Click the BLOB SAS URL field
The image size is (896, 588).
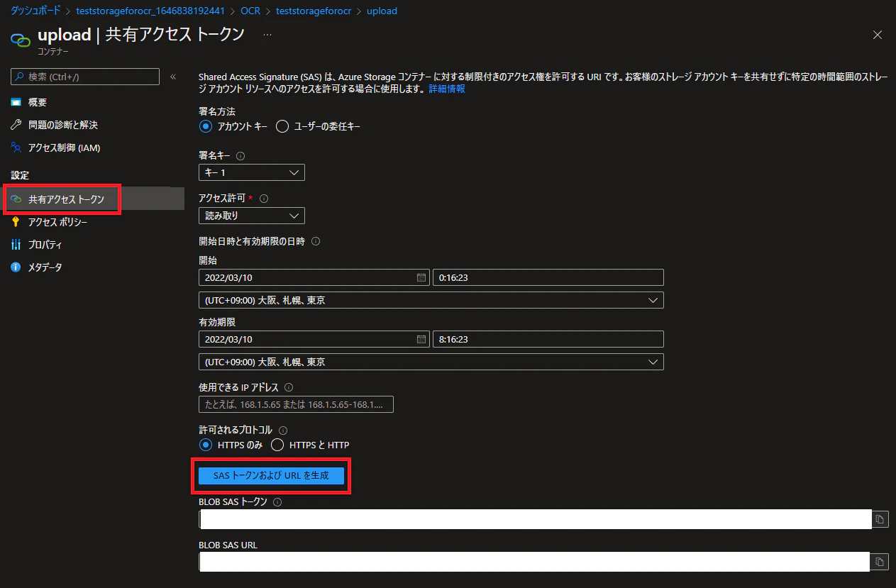point(535,562)
